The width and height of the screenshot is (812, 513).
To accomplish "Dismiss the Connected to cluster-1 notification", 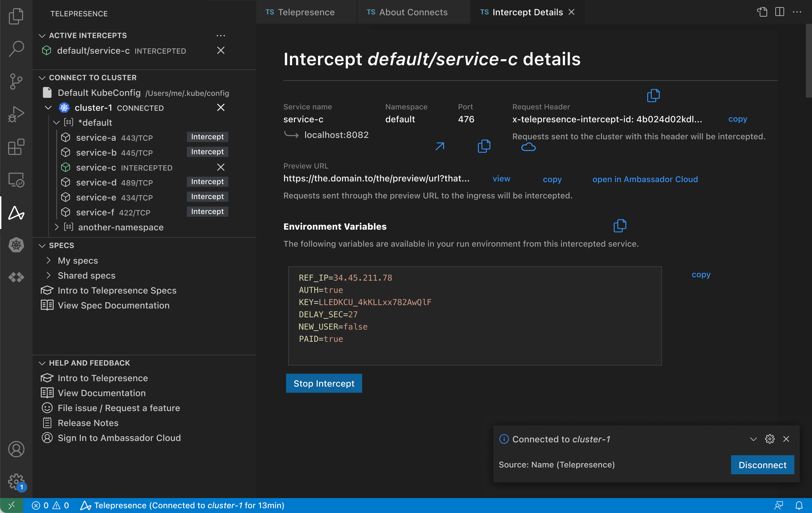I will tap(786, 439).
